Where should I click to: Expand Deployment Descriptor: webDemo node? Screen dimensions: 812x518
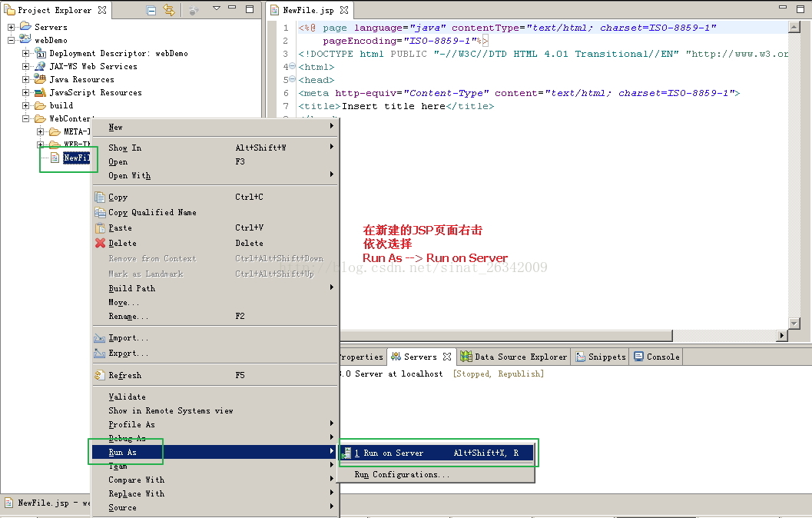pyautogui.click(x=25, y=53)
